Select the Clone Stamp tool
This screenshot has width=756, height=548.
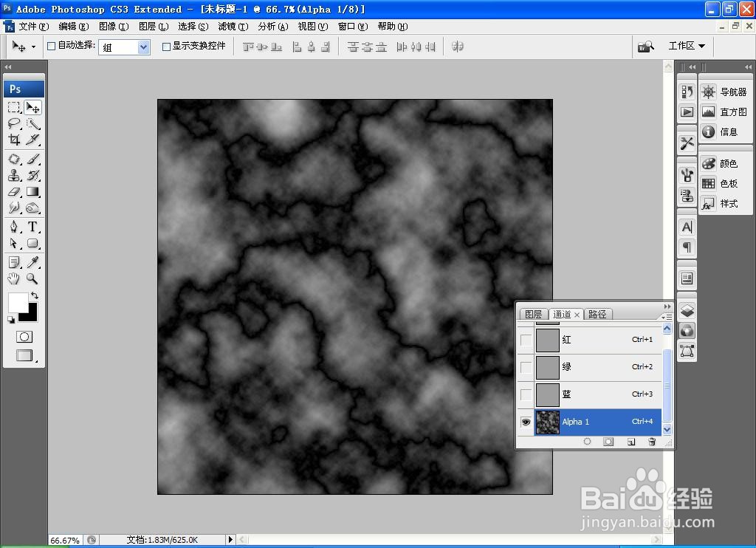[x=14, y=175]
